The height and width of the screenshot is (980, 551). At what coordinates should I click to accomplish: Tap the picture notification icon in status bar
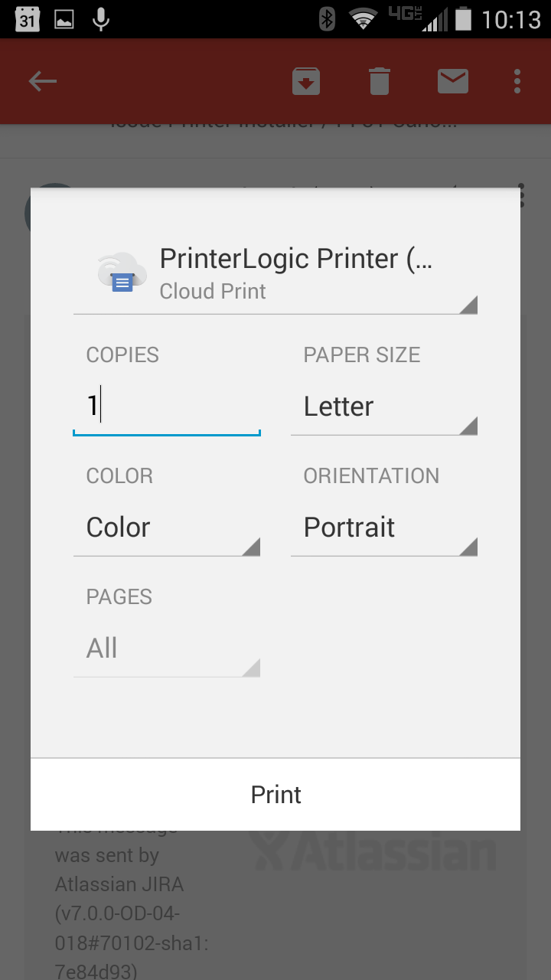click(64, 19)
